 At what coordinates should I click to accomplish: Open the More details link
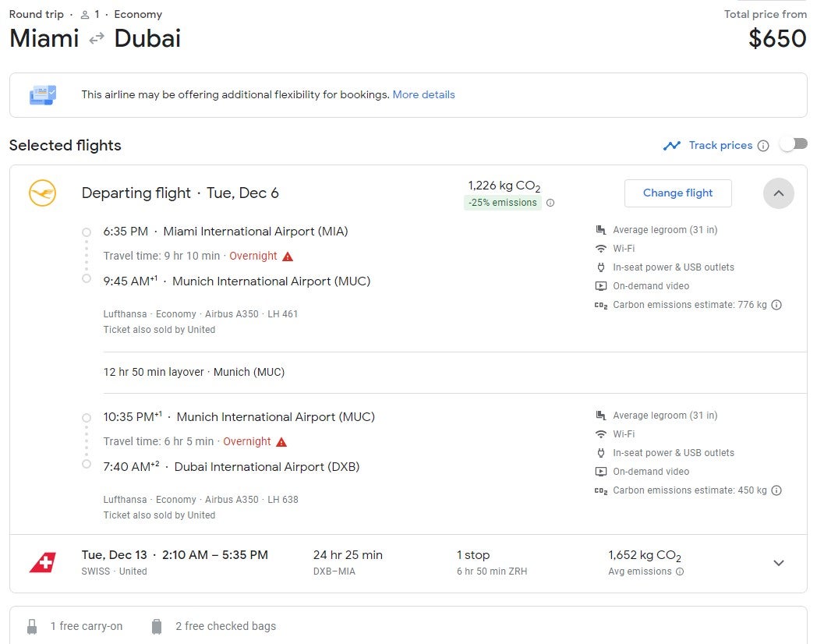click(423, 94)
